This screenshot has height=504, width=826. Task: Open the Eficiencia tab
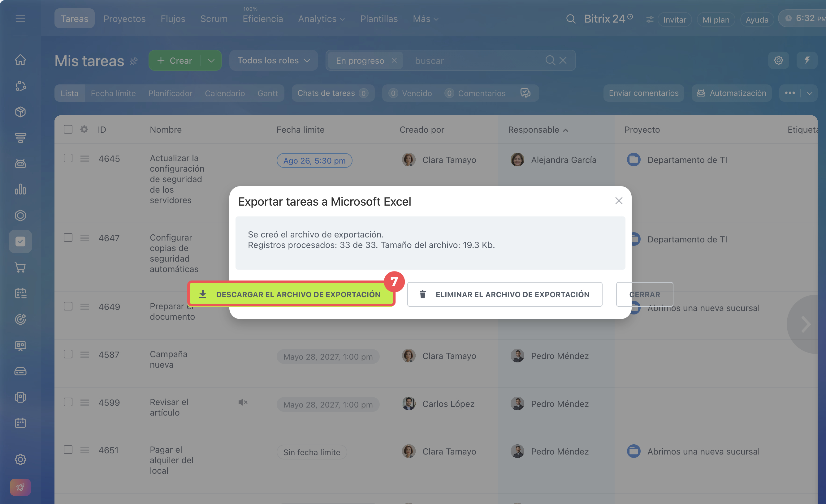tap(263, 19)
